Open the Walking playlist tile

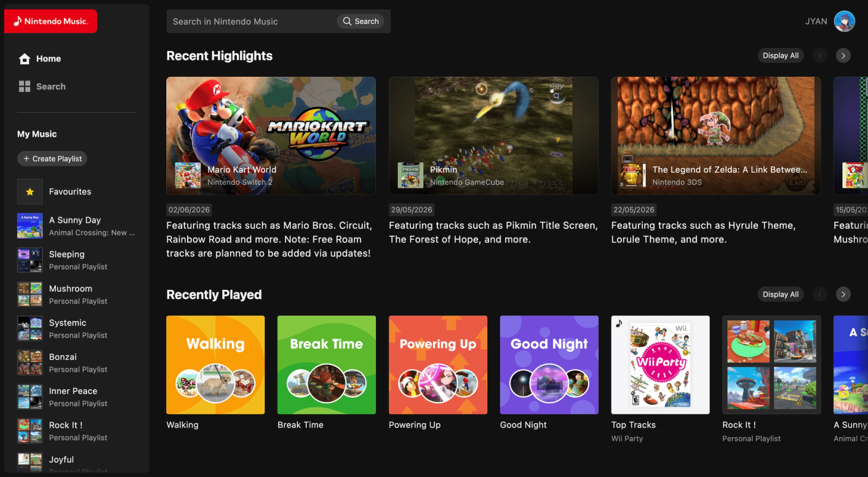tap(216, 365)
